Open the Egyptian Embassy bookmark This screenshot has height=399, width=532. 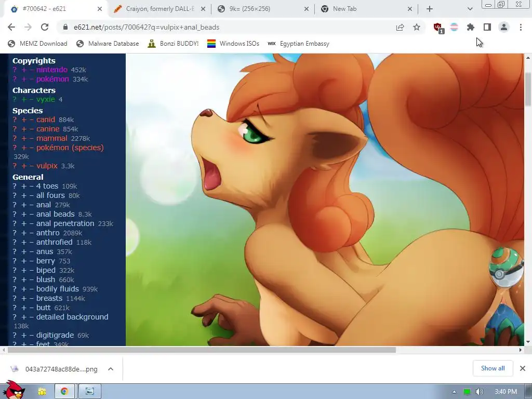(299, 44)
